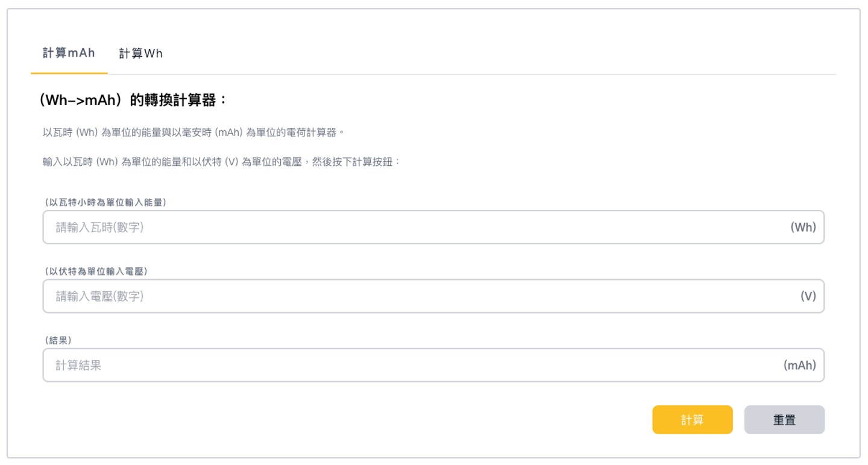The height and width of the screenshot is (465, 868).
Task: Open the 計算Wh tab
Action: click(x=140, y=54)
